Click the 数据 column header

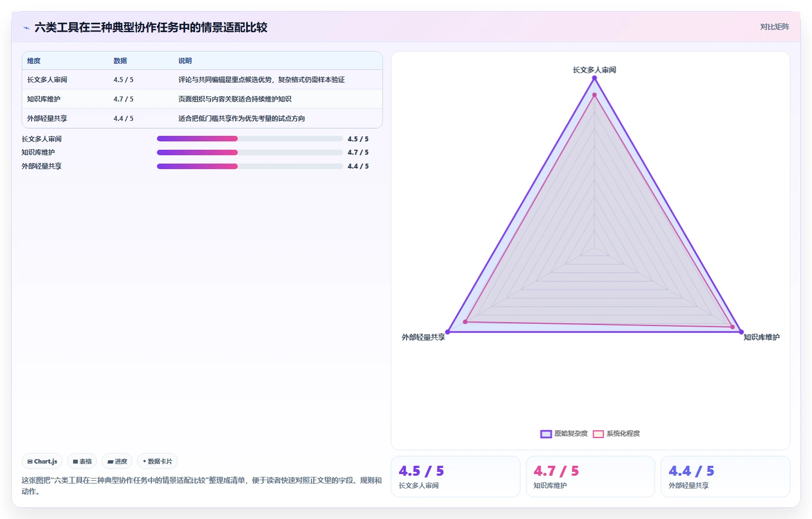(120, 61)
